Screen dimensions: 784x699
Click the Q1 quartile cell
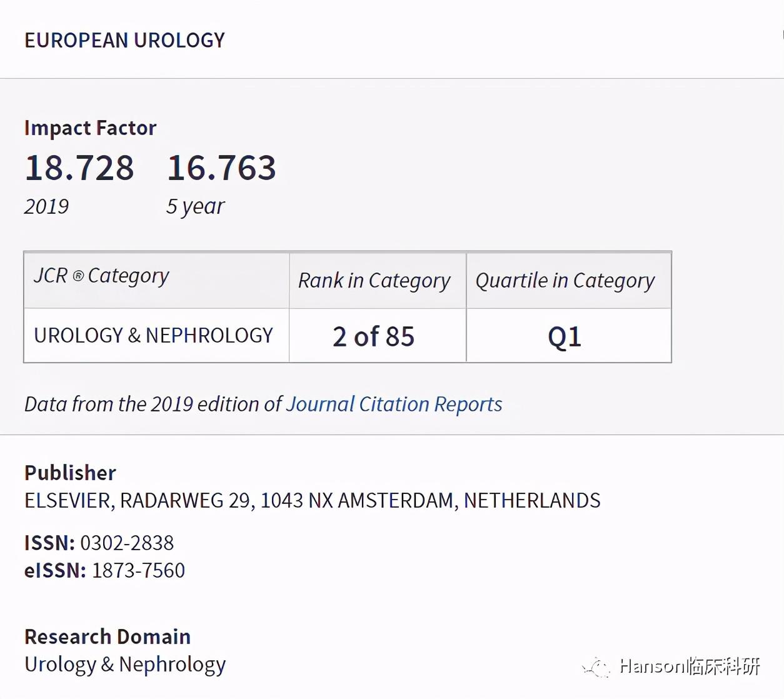(565, 337)
